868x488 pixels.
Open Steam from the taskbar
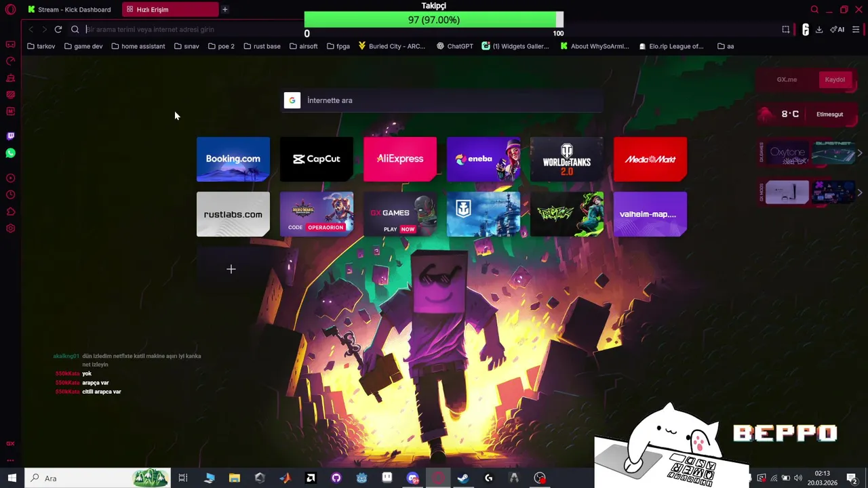coord(462,478)
